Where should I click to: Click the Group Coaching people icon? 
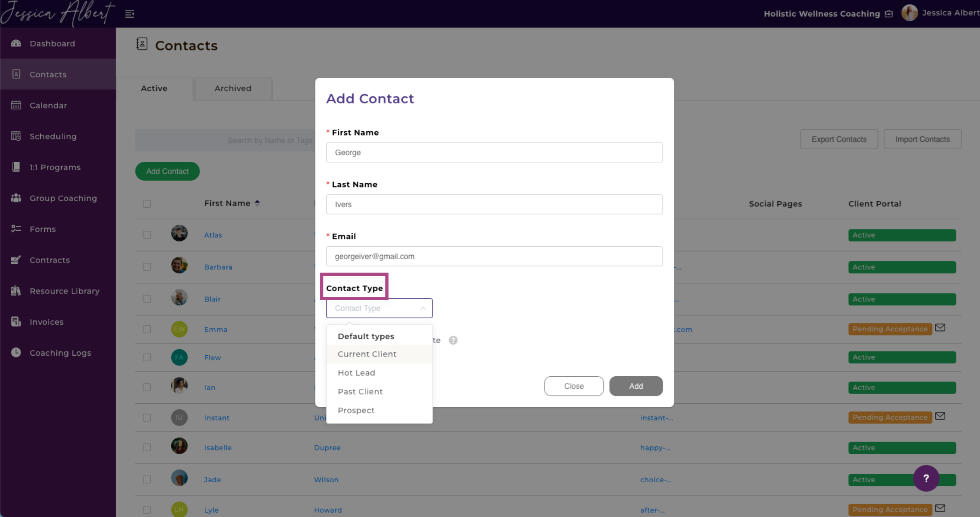coord(16,198)
